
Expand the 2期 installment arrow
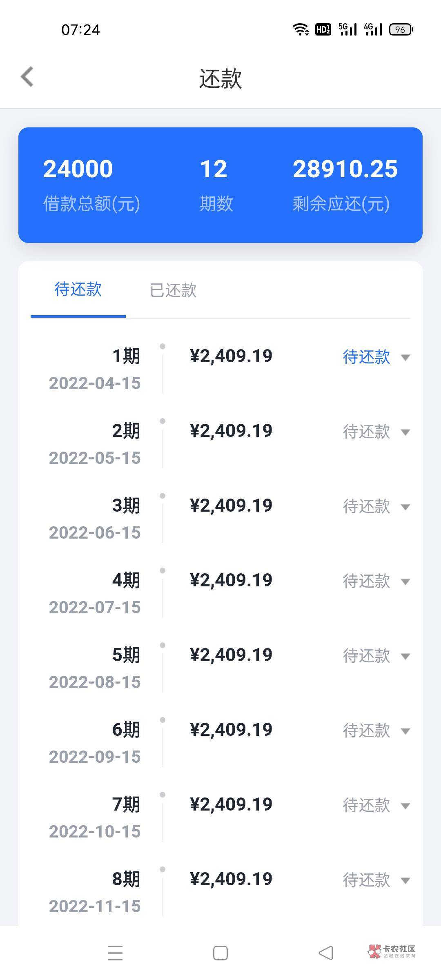pyautogui.click(x=405, y=432)
